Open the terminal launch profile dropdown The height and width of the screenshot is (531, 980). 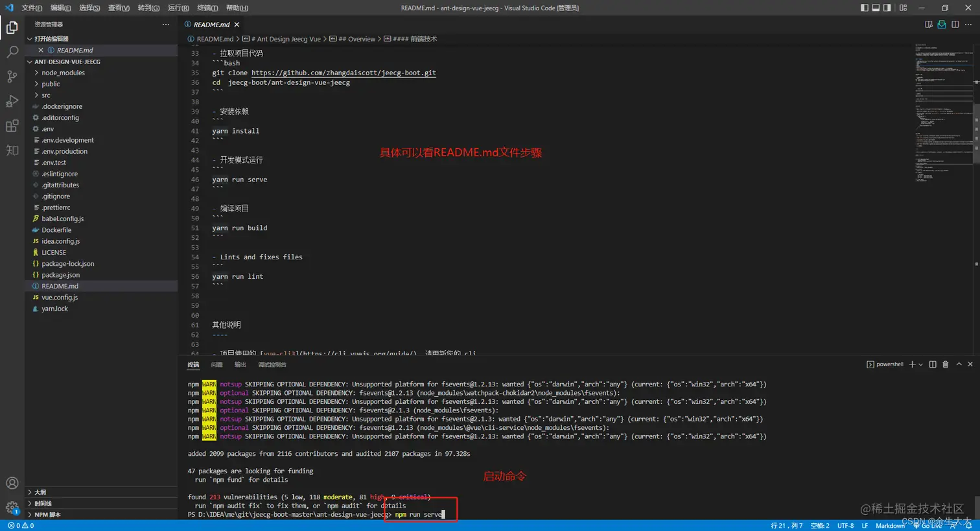click(920, 364)
